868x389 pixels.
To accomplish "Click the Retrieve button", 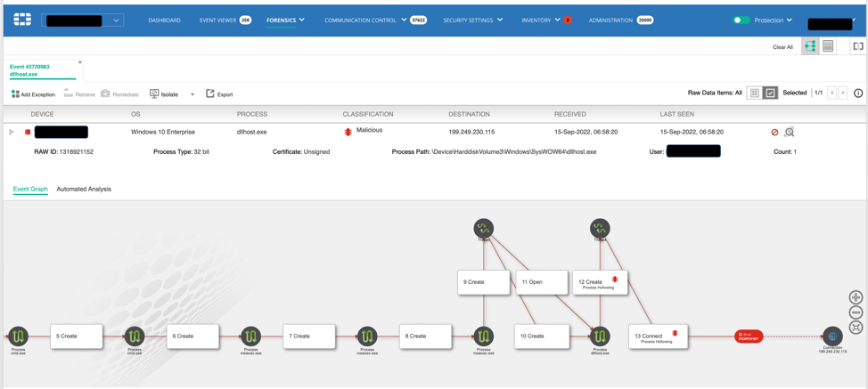I will tap(79, 94).
